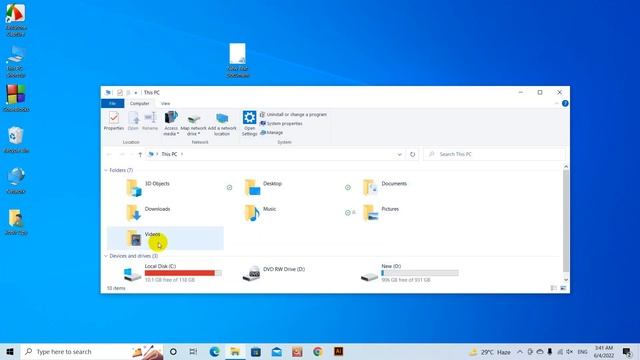Image resolution: width=640 pixels, height=360 pixels.
Task: Click Add a network location icon
Action: [x=222, y=123]
